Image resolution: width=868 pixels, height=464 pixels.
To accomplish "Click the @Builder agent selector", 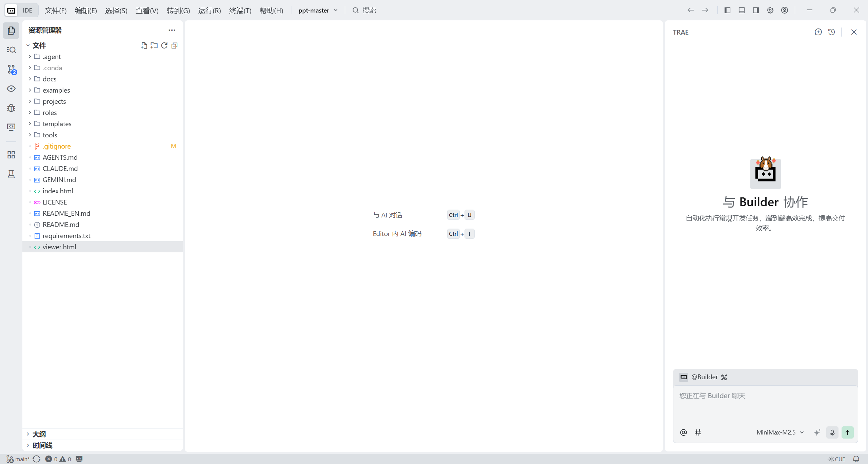I will tap(704, 377).
